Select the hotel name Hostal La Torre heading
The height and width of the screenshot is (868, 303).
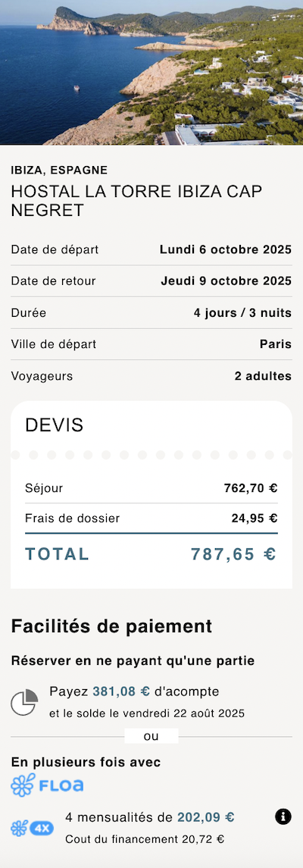pyautogui.click(x=136, y=200)
